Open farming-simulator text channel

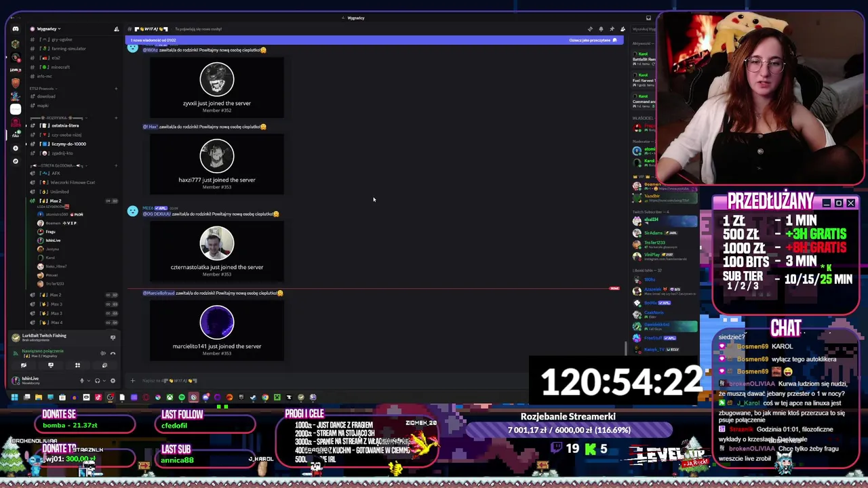tap(68, 49)
